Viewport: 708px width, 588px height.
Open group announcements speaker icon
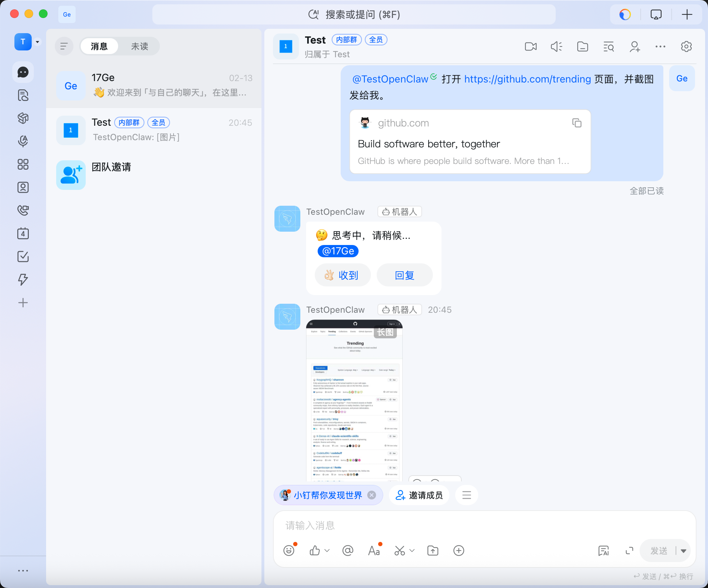pyautogui.click(x=556, y=47)
